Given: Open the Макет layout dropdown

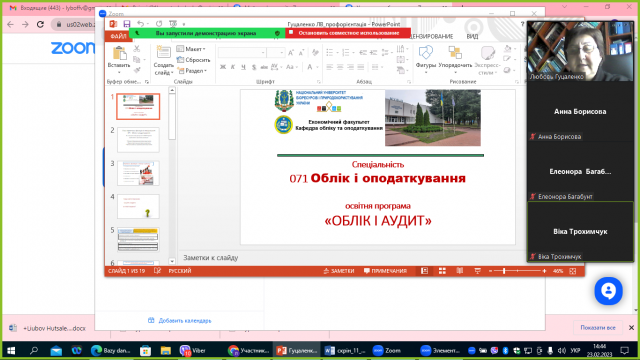Looking at the screenshot, I should (x=191, y=49).
